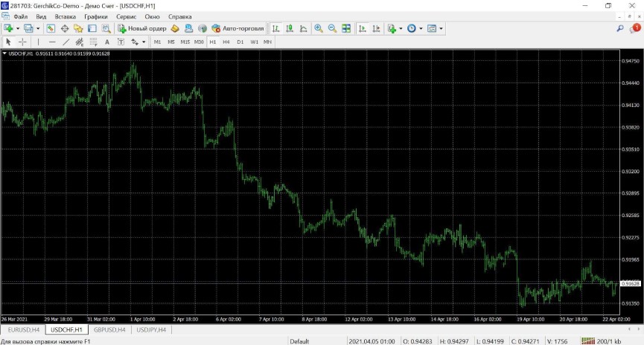Open the Окно menu
This screenshot has width=644, height=345.
[x=152, y=17]
